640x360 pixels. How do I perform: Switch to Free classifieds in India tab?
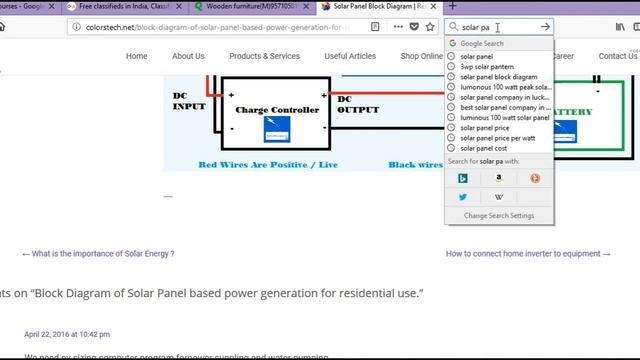click(x=126, y=7)
